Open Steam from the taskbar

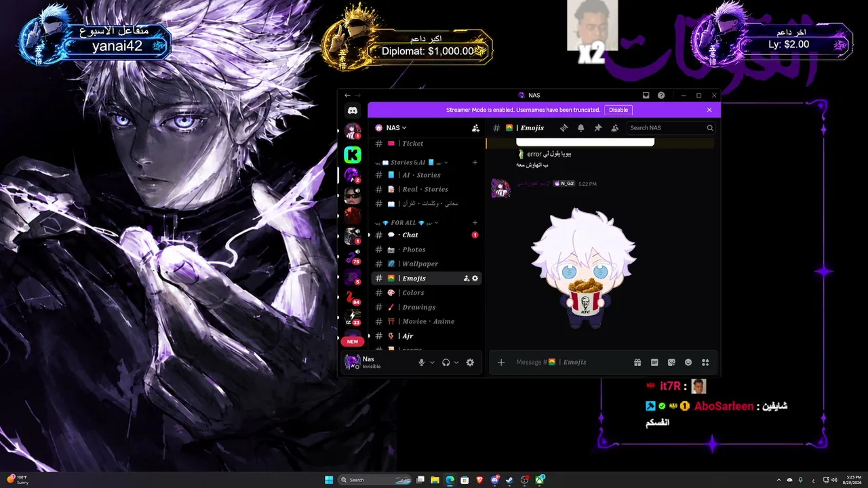pos(509,480)
